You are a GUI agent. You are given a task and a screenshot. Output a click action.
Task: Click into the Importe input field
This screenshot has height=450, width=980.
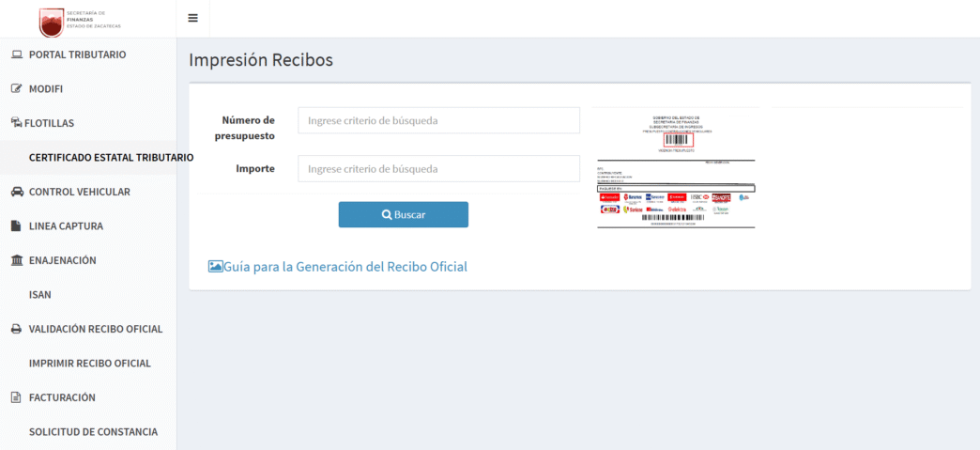tap(438, 169)
